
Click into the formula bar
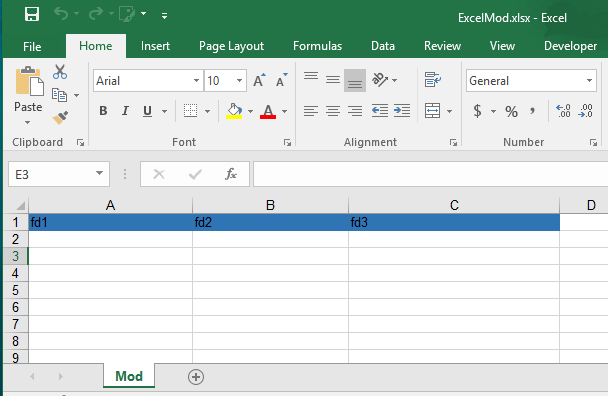pos(430,174)
